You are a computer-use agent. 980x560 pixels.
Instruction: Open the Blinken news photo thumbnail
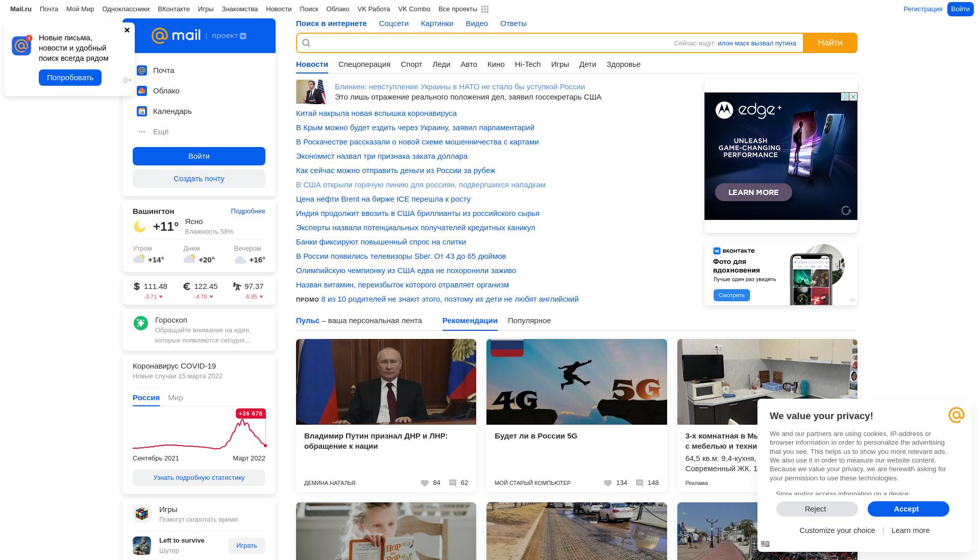tap(311, 92)
